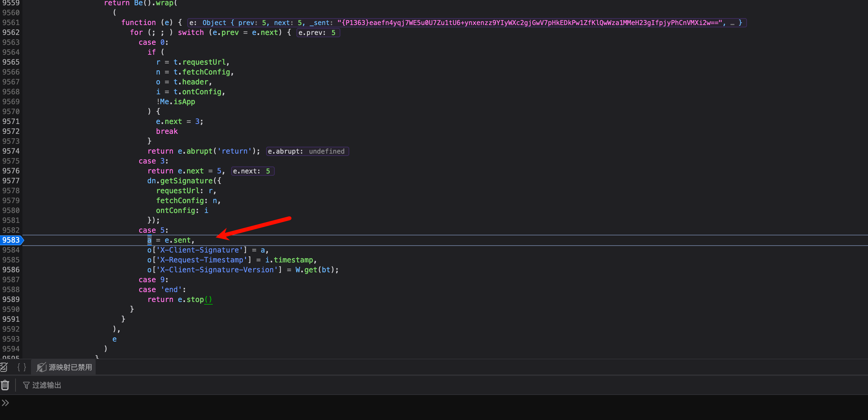The height and width of the screenshot is (420, 868).
Task: Click the highlighted variable 'a' on line 9583
Action: tap(149, 240)
